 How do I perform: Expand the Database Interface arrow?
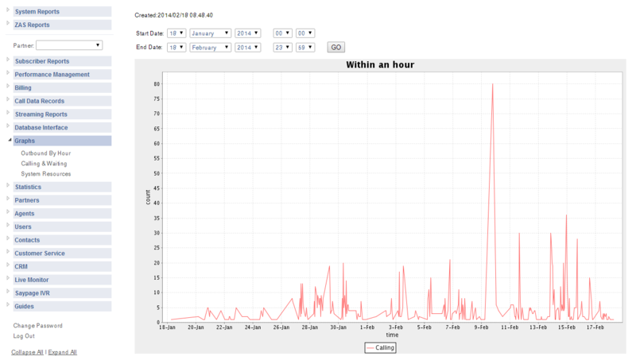[x=8, y=126]
